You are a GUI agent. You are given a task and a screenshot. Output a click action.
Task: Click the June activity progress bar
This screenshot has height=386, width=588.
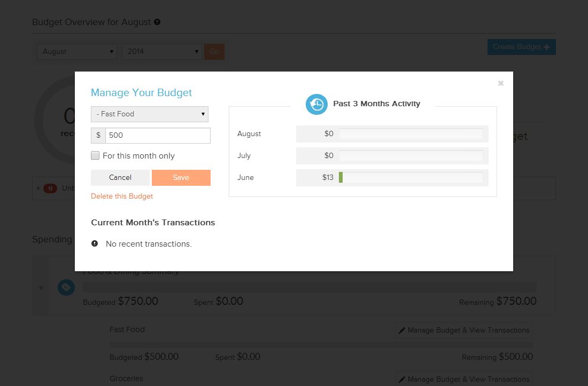[x=411, y=177]
